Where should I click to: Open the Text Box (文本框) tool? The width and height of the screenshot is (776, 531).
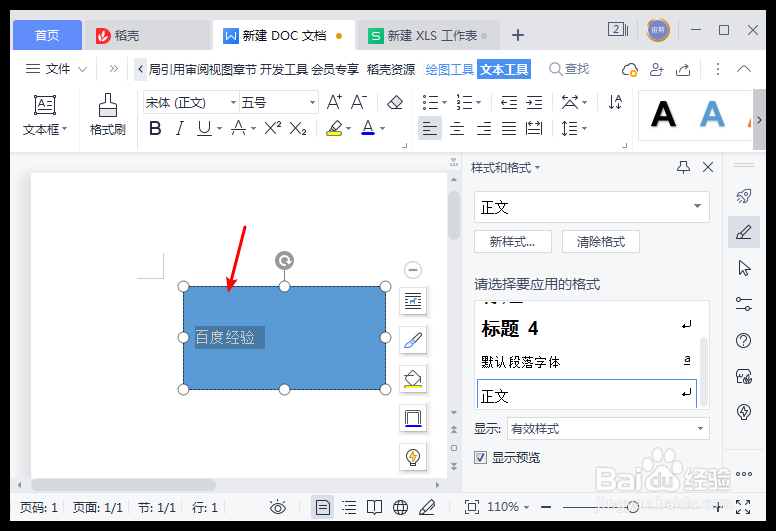coord(45,115)
